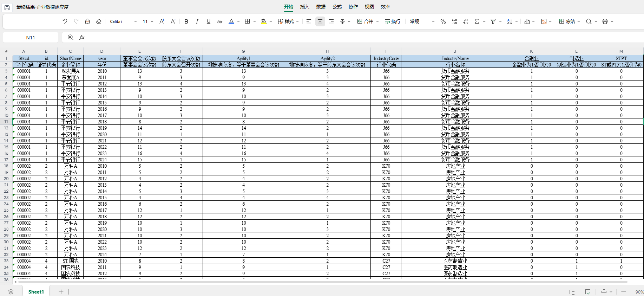Select the Sheet1 tab
The image size is (644, 296).
click(36, 292)
